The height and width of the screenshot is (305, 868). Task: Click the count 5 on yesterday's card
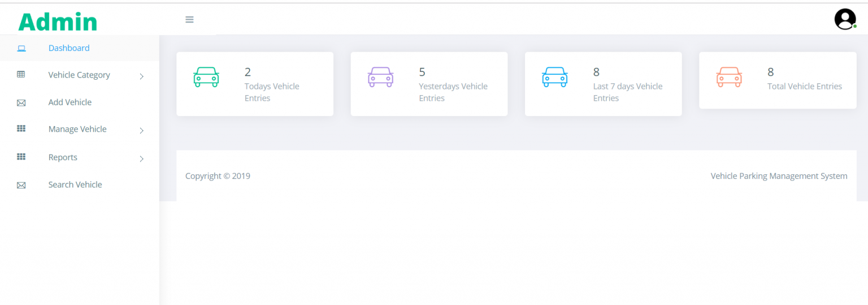coord(422,72)
